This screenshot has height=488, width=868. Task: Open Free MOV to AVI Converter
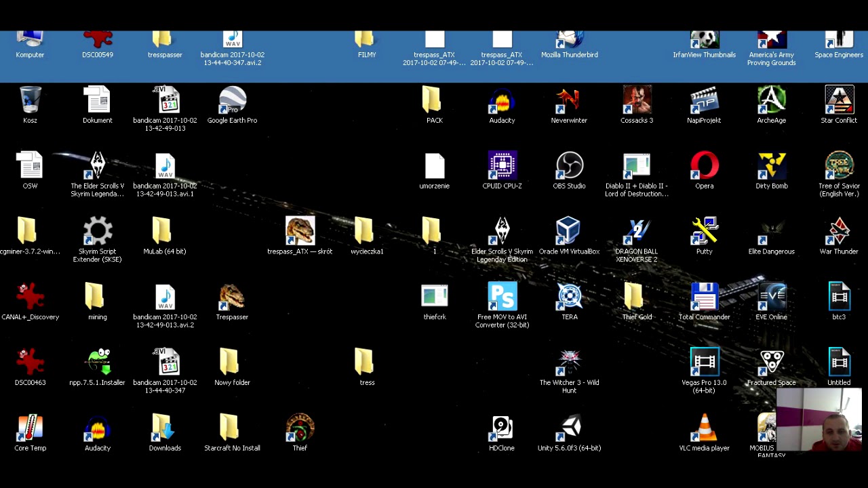pyautogui.click(x=502, y=306)
